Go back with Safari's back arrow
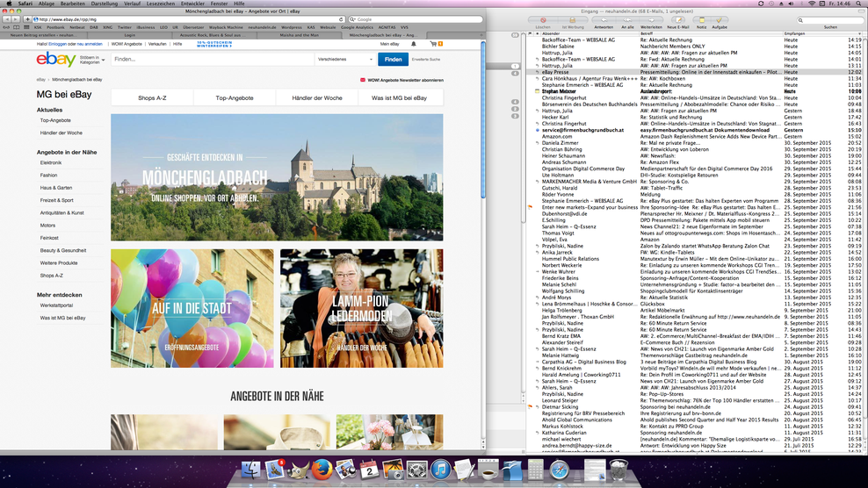Viewport: 868px width, 488px height. click(7, 19)
